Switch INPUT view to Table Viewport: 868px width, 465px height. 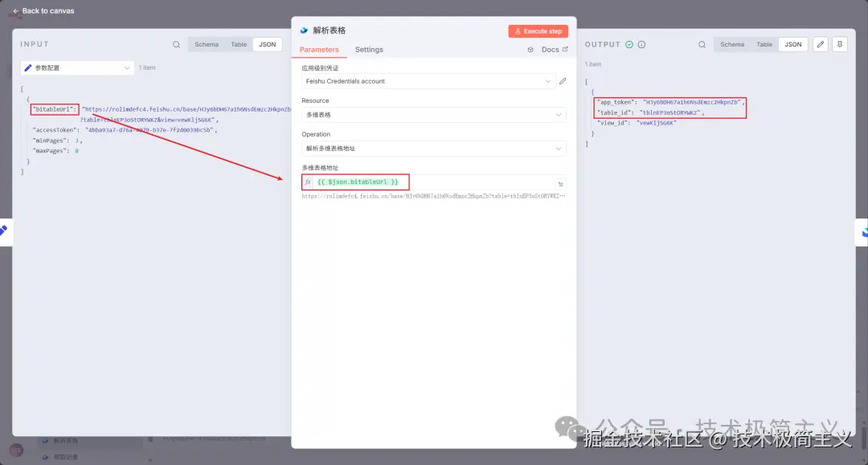coord(239,44)
